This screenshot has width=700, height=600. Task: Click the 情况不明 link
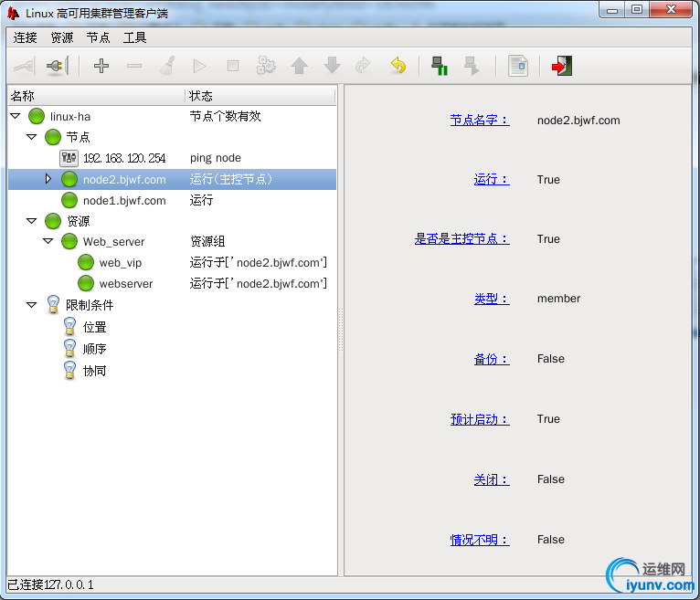pyautogui.click(x=480, y=540)
